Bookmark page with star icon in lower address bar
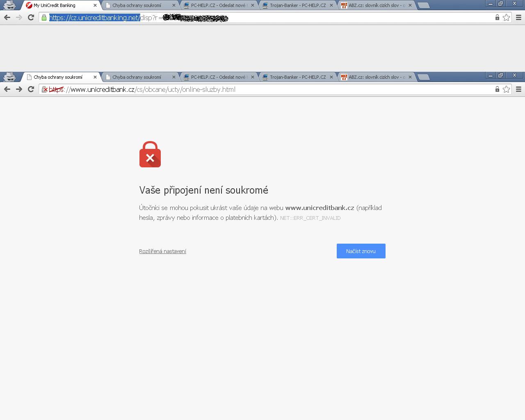Image resolution: width=525 pixels, height=420 pixels. [x=506, y=89]
